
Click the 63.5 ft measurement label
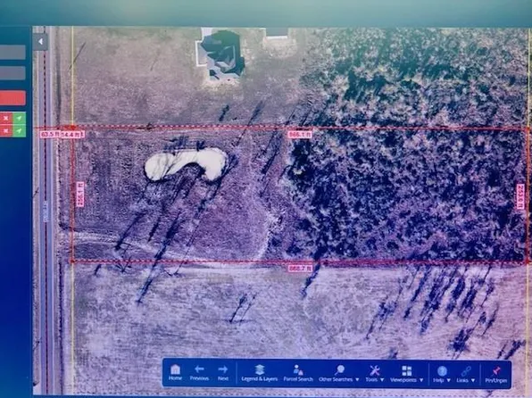point(50,135)
